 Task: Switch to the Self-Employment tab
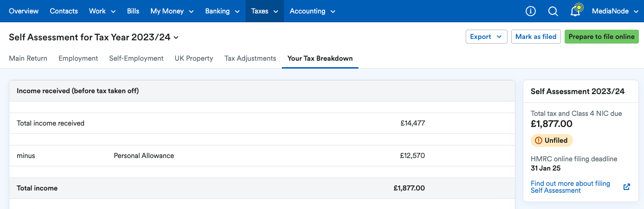136,58
